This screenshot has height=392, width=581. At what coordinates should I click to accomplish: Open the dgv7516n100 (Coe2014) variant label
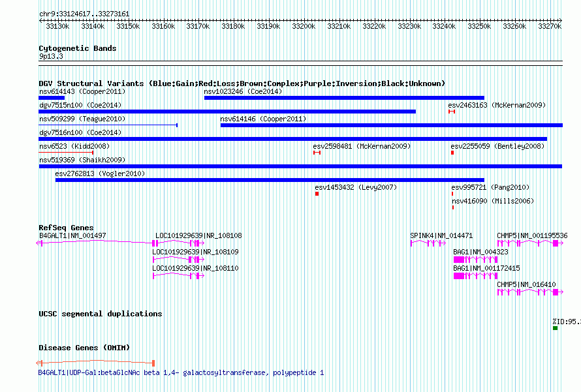click(x=80, y=132)
